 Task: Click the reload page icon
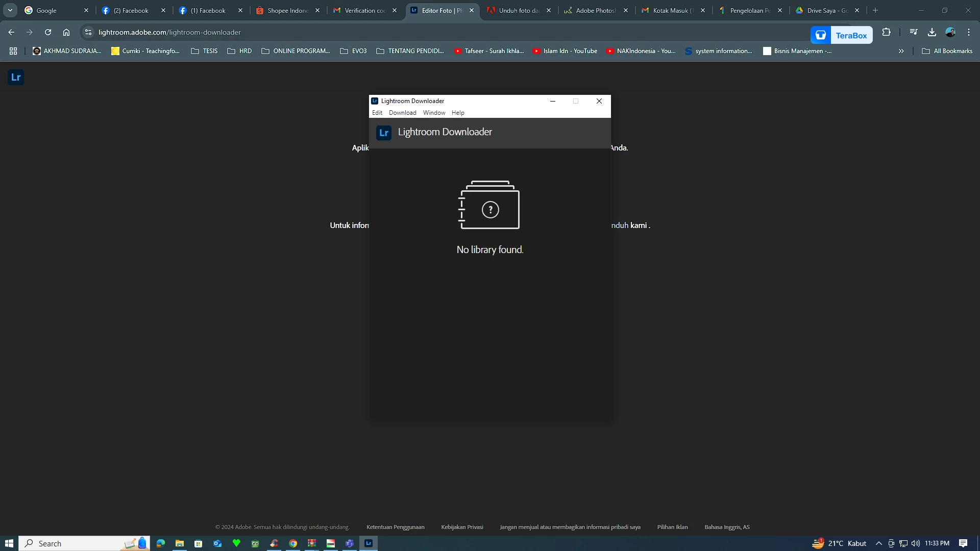click(x=48, y=32)
